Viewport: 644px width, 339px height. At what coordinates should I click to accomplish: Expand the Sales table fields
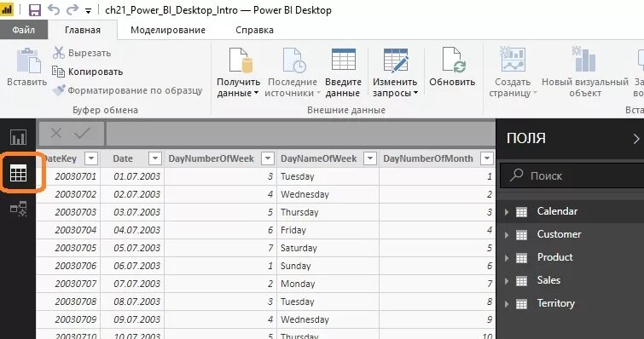pos(507,281)
